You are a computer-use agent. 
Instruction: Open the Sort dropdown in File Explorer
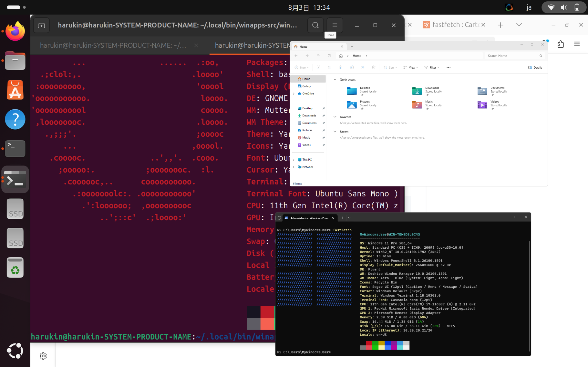tap(390, 68)
